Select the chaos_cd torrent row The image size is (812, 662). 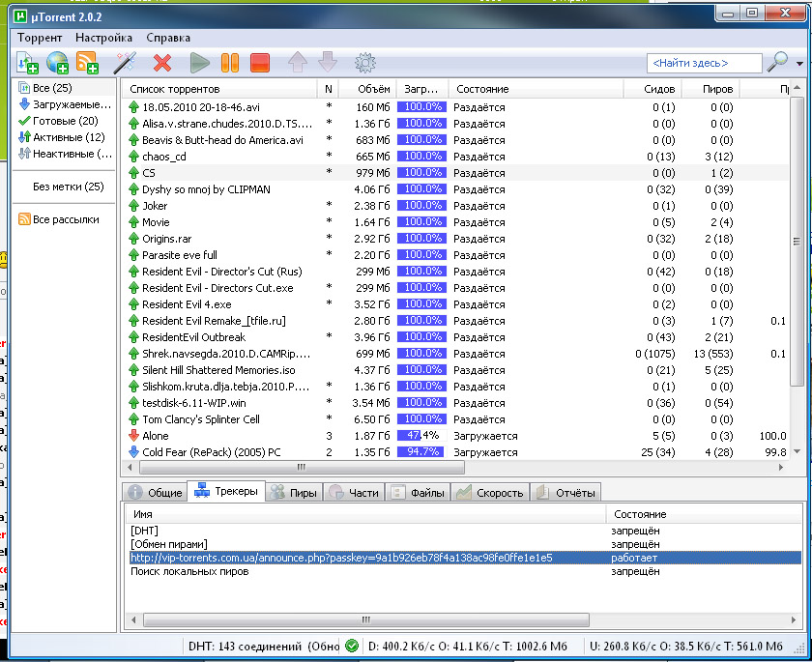click(455, 157)
